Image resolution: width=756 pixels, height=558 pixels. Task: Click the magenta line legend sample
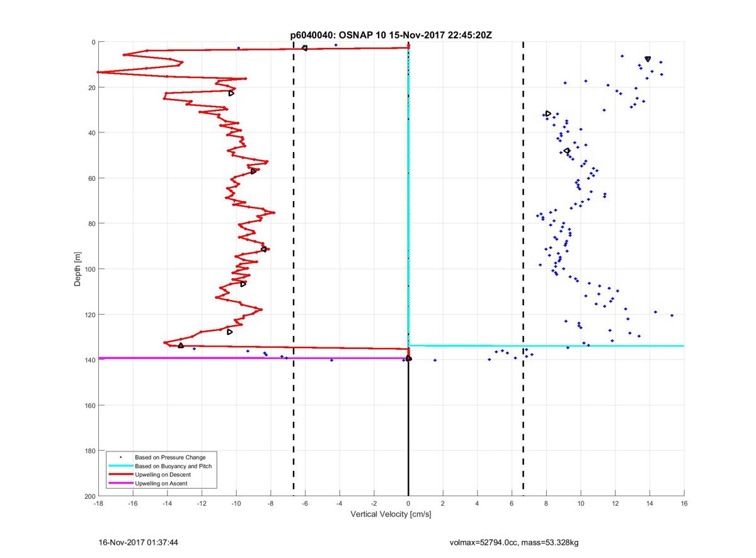click(x=120, y=484)
